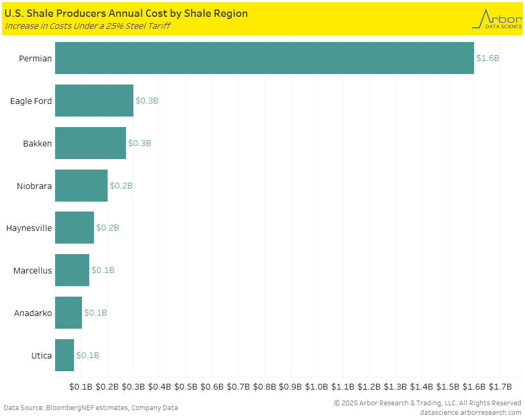Select the Permian bar in the chart
This screenshot has width=525, height=420.
[x=264, y=58]
